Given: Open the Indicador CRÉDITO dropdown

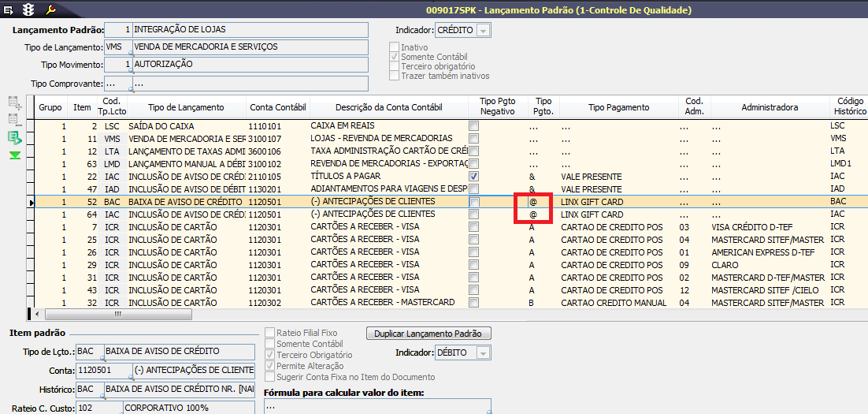Looking at the screenshot, I should 484,31.
